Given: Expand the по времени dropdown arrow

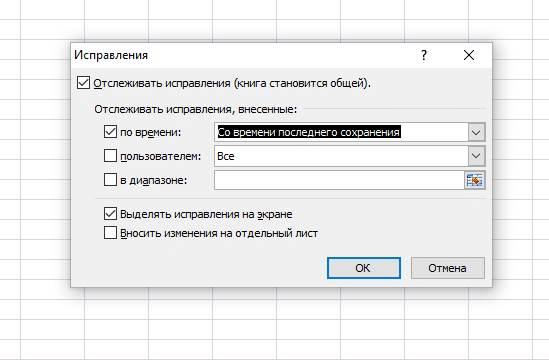Looking at the screenshot, I should (x=476, y=132).
